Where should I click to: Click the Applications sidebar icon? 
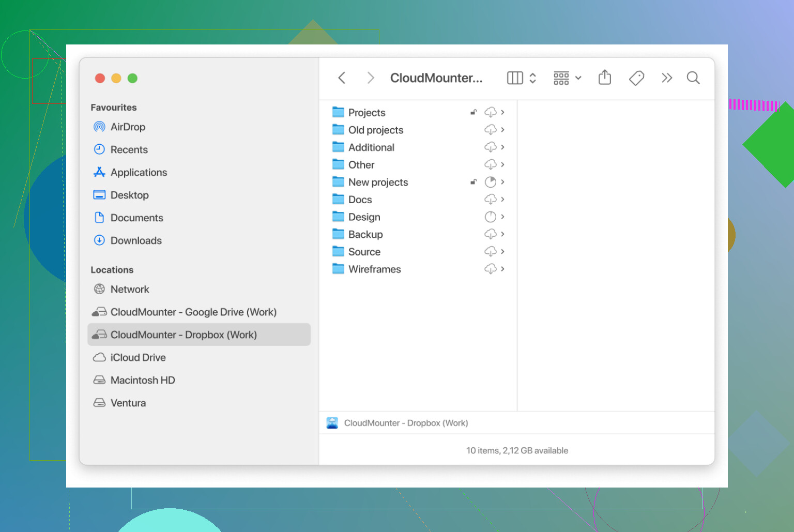99,172
